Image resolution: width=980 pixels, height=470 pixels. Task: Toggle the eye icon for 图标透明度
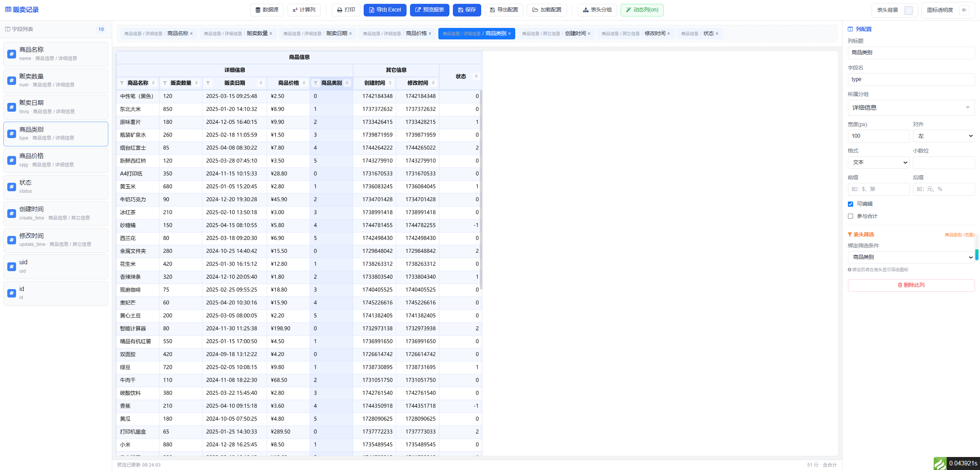964,10
